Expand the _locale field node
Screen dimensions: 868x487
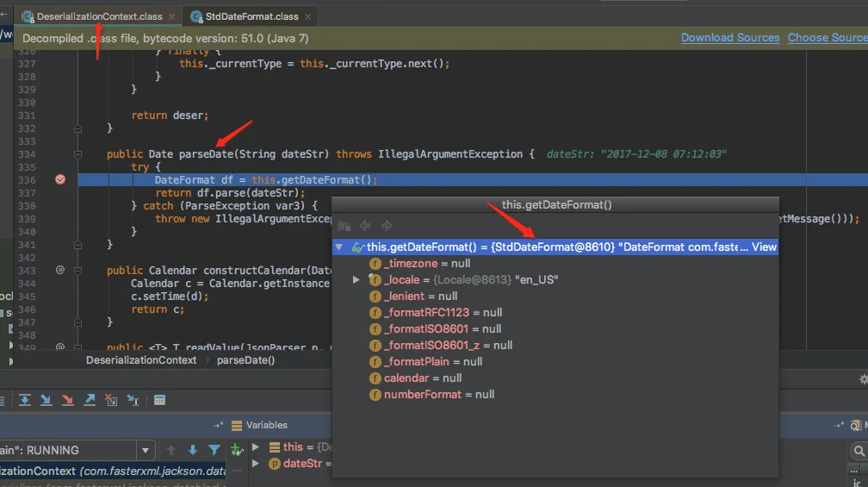(356, 280)
